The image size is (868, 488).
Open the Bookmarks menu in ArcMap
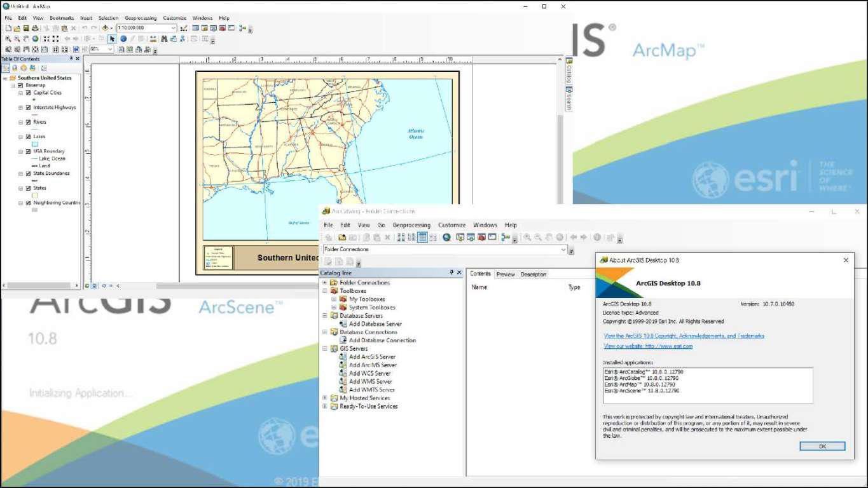62,18
